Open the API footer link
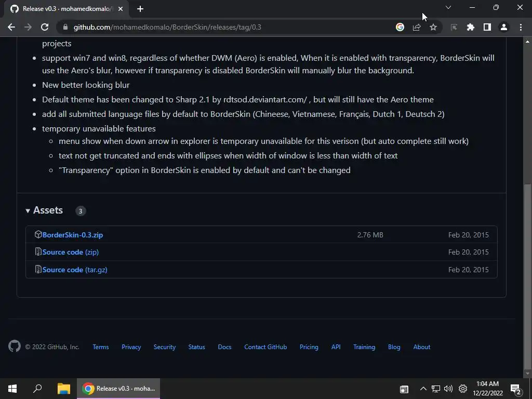 [x=336, y=347]
